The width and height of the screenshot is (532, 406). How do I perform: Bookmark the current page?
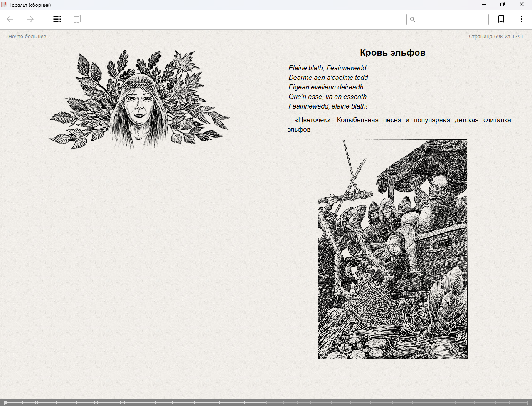click(x=501, y=19)
